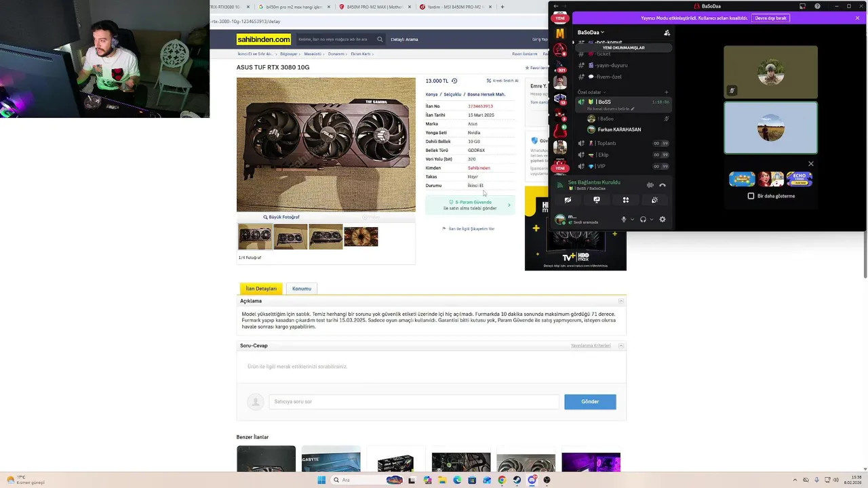Deafen the Discord headphones

pyautogui.click(x=643, y=219)
